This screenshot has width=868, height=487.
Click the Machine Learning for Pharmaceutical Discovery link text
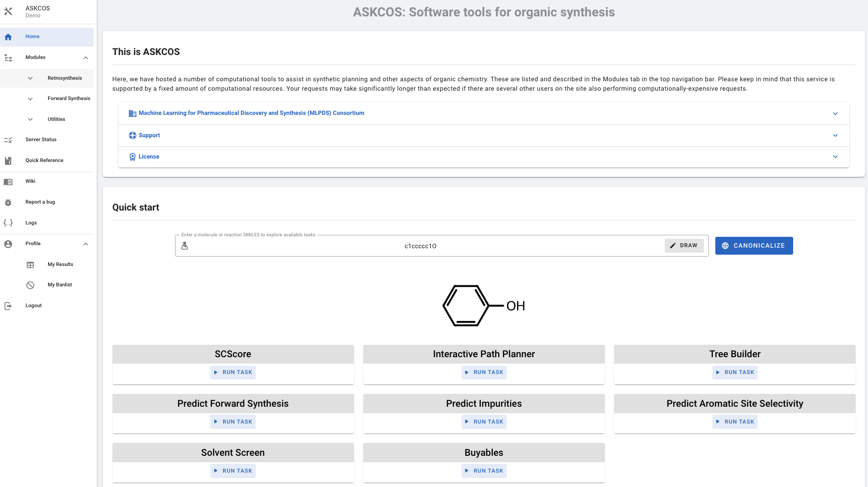(x=251, y=113)
